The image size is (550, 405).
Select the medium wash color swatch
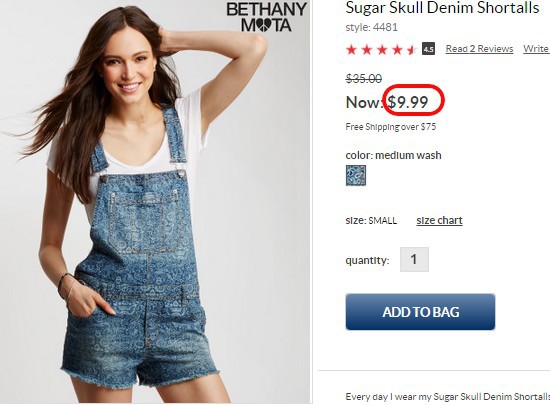(356, 175)
